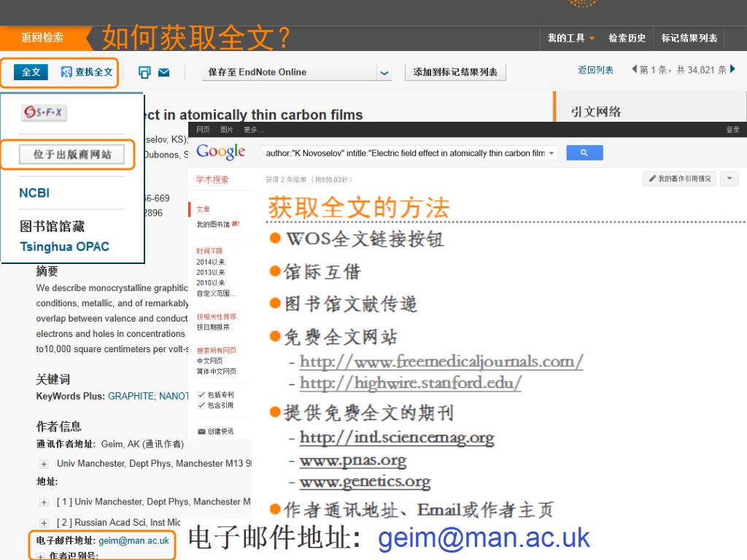Choose 自定义范围 date filter
Image resolution: width=747 pixels, height=560 pixels.
pyautogui.click(x=216, y=293)
